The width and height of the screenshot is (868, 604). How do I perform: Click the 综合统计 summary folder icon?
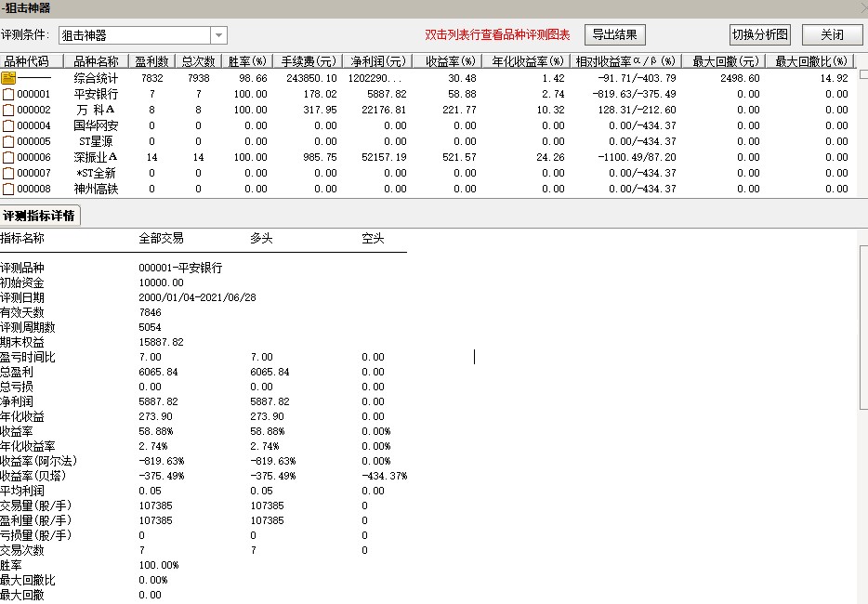click(x=9, y=78)
